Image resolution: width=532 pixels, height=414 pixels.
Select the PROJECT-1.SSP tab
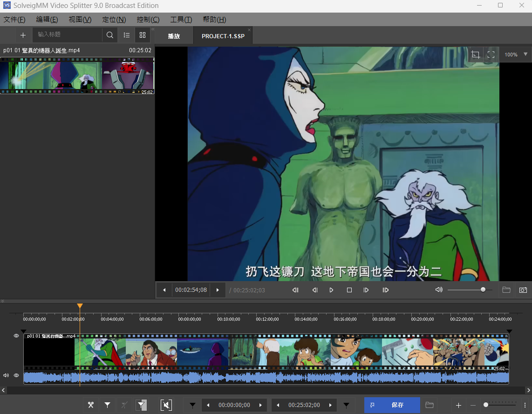click(223, 36)
